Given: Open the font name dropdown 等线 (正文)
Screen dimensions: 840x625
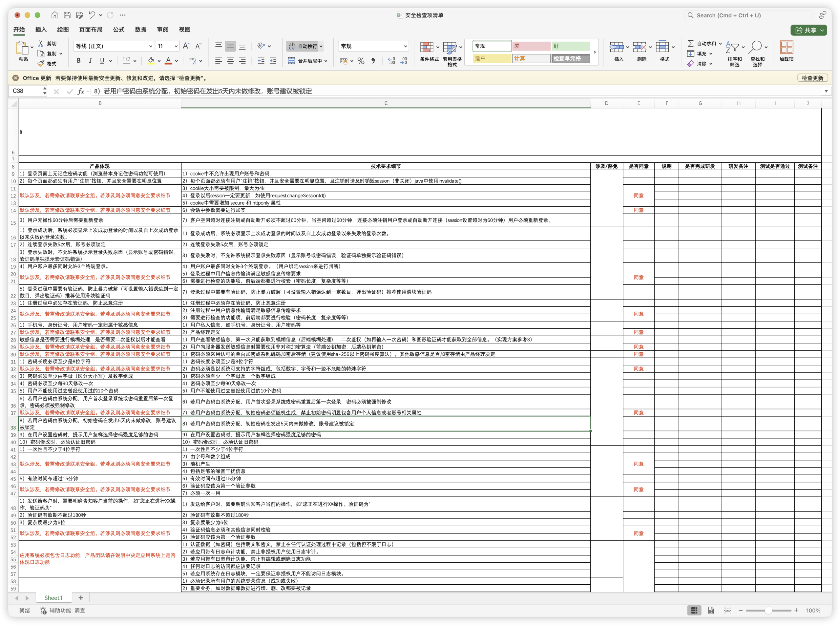Looking at the screenshot, I should tap(150, 46).
